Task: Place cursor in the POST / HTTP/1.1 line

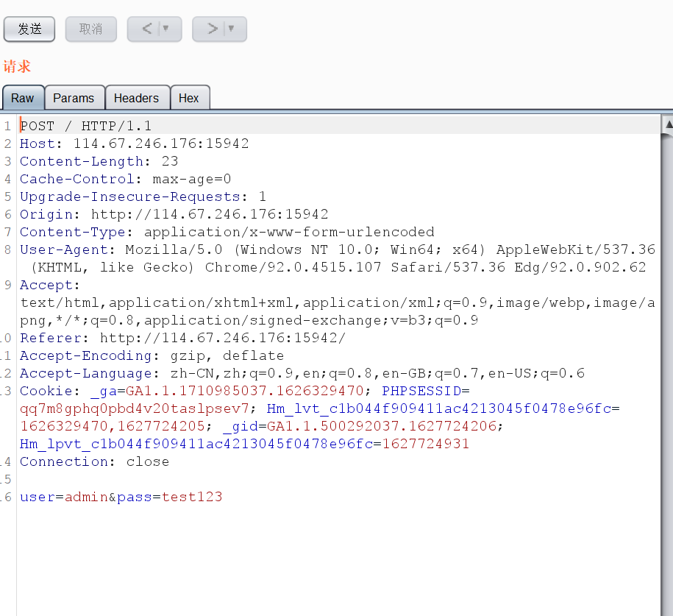Action: [x=85, y=126]
